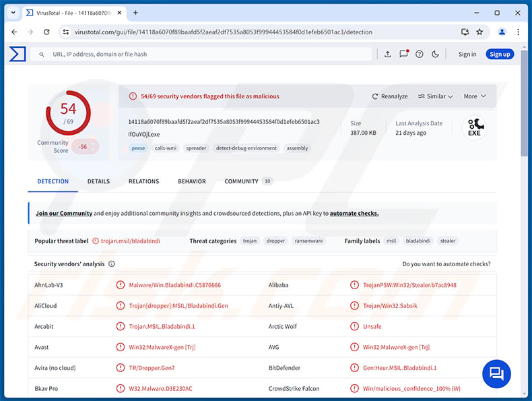Image resolution: width=532 pixels, height=401 pixels.
Task: Click the Trojan/Win32.Sabsik detection
Action: click(x=390, y=305)
